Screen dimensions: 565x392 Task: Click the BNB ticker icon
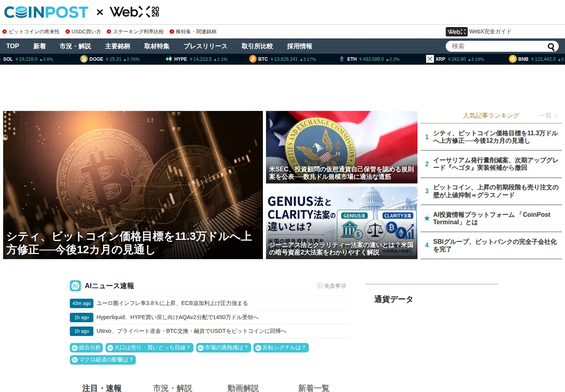[513, 59]
